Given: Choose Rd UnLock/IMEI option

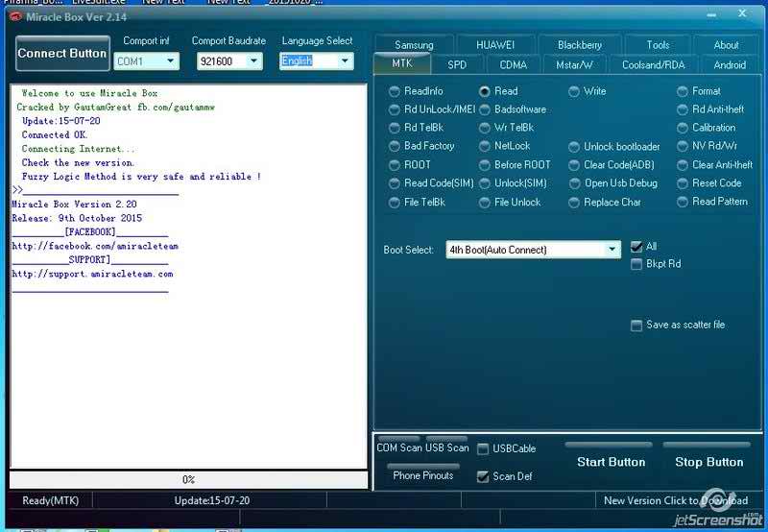Looking at the screenshot, I should click(432, 109).
